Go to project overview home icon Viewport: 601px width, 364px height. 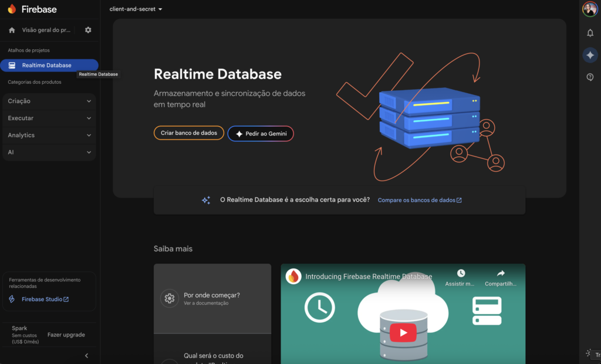[12, 30]
